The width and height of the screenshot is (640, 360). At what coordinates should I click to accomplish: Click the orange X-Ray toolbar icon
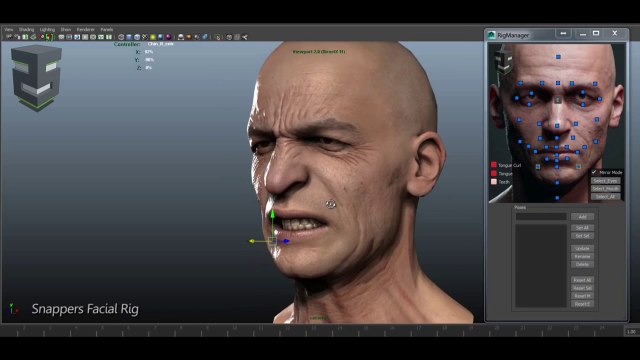[x=189, y=37]
